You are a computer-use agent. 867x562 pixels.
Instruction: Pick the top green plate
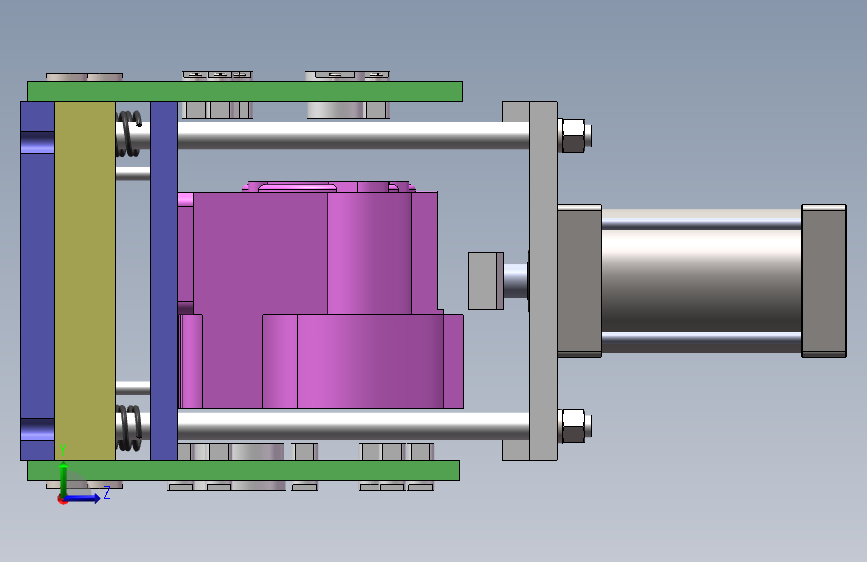(245, 91)
